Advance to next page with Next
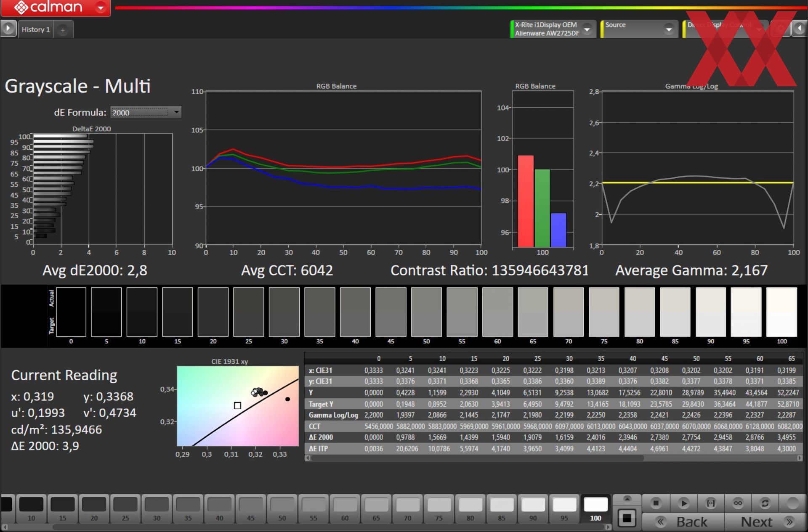The height and width of the screenshot is (532, 808). coord(765,522)
